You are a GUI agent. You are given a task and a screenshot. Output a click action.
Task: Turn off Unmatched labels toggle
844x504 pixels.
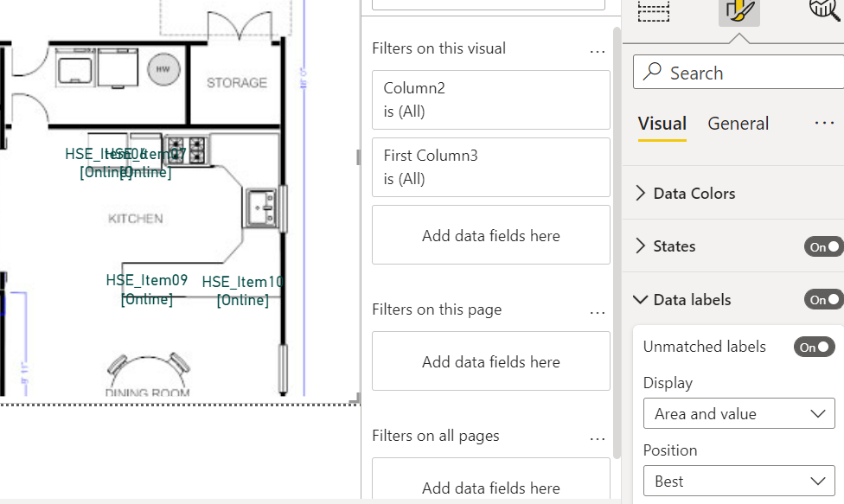tap(815, 347)
